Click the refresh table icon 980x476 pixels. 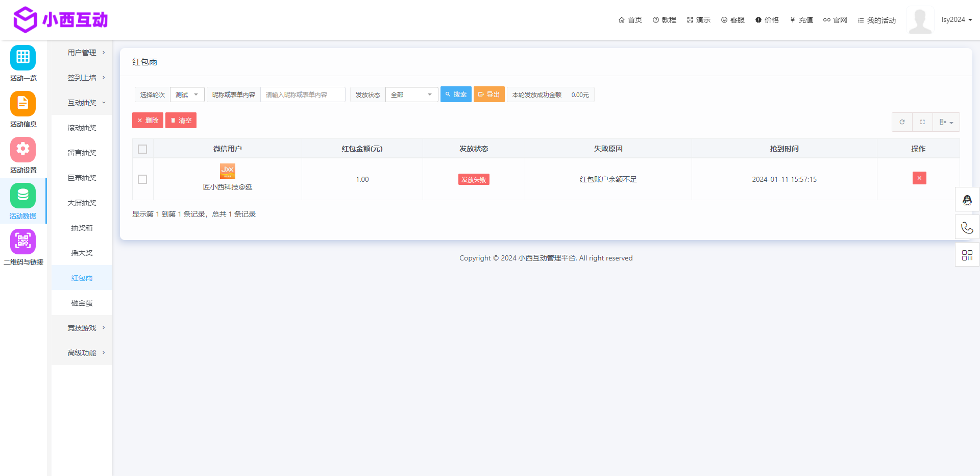(x=902, y=122)
